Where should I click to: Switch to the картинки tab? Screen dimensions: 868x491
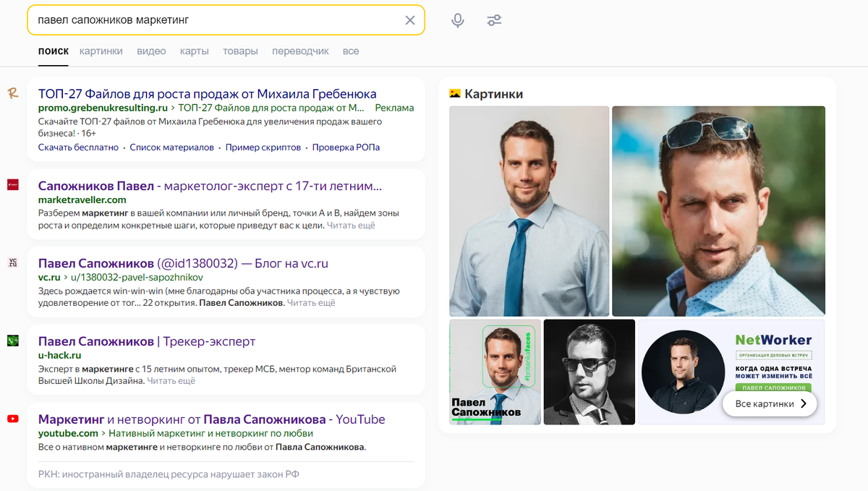(101, 51)
